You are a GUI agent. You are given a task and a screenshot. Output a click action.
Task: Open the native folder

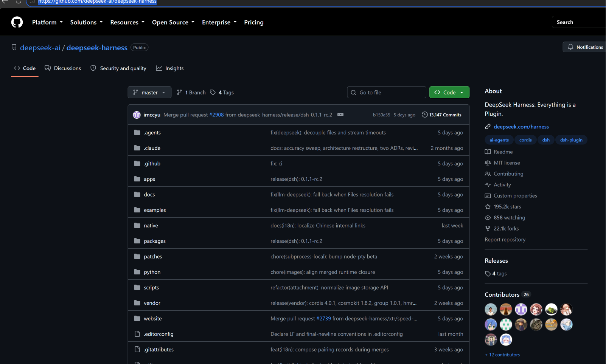(x=151, y=226)
